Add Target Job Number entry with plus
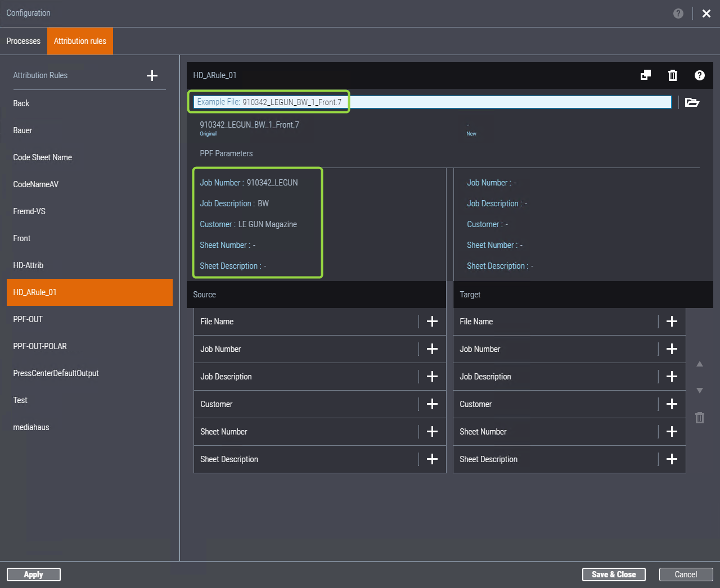720x588 pixels. coord(672,349)
